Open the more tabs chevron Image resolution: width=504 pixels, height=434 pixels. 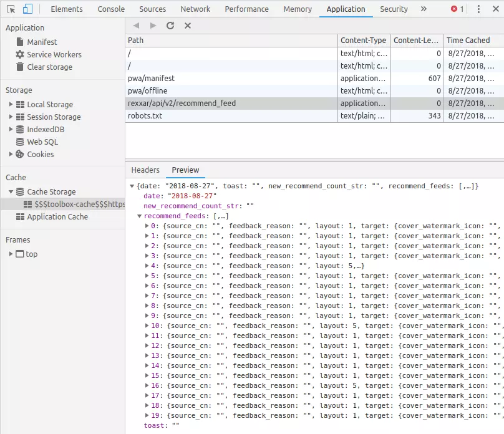(x=424, y=9)
